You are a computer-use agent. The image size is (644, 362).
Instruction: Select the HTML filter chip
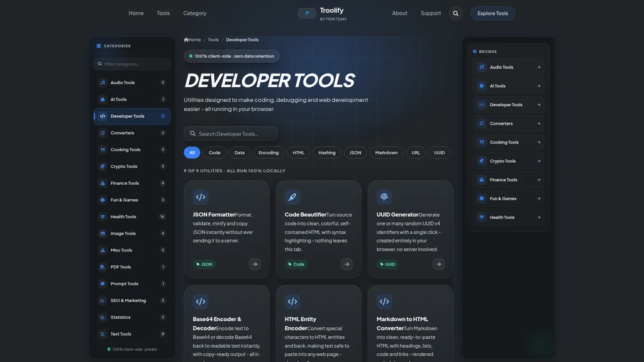(299, 153)
